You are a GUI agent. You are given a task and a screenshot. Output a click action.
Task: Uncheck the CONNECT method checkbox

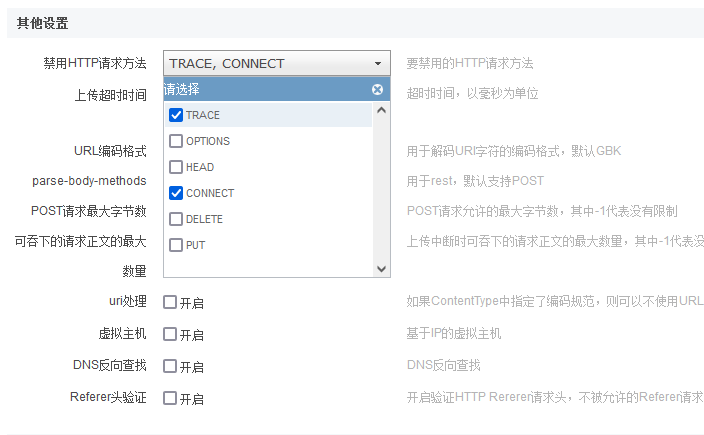point(176,193)
